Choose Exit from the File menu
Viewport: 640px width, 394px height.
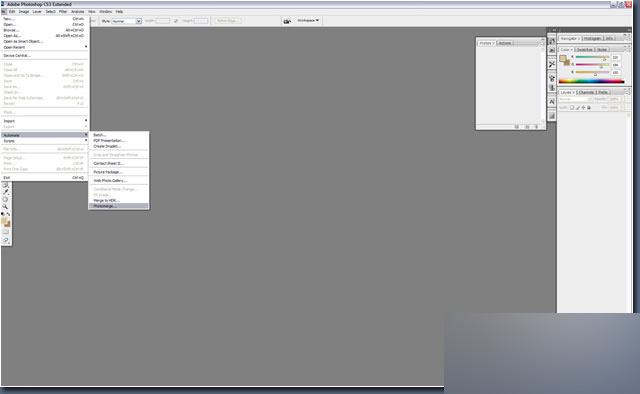44,178
